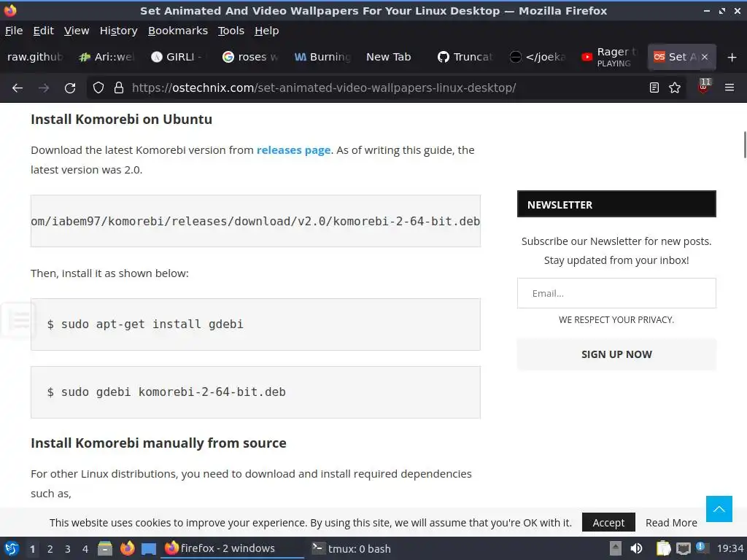Switch to virtual desktop 1
The height and width of the screenshot is (560, 747).
(x=32, y=549)
